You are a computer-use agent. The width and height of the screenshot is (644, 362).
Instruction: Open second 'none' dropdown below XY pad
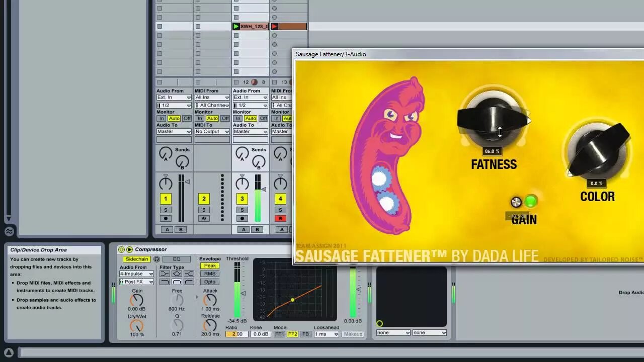point(429,333)
